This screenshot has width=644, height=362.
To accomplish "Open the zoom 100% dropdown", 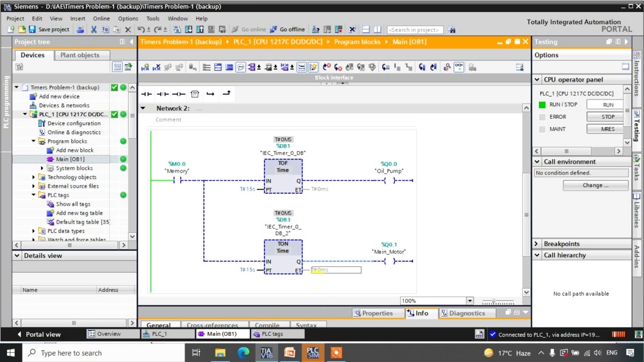I will click(x=470, y=301).
